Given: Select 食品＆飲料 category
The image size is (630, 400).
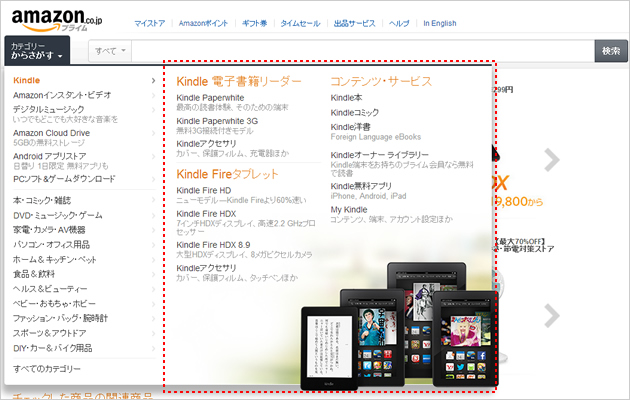Looking at the screenshot, I should [34, 274].
